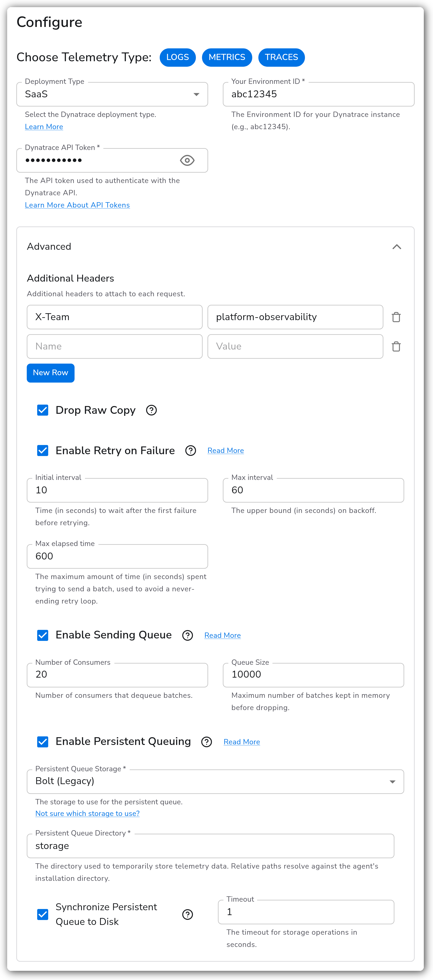
Task: Open help icon for Retry on Failure
Action: pos(190,451)
